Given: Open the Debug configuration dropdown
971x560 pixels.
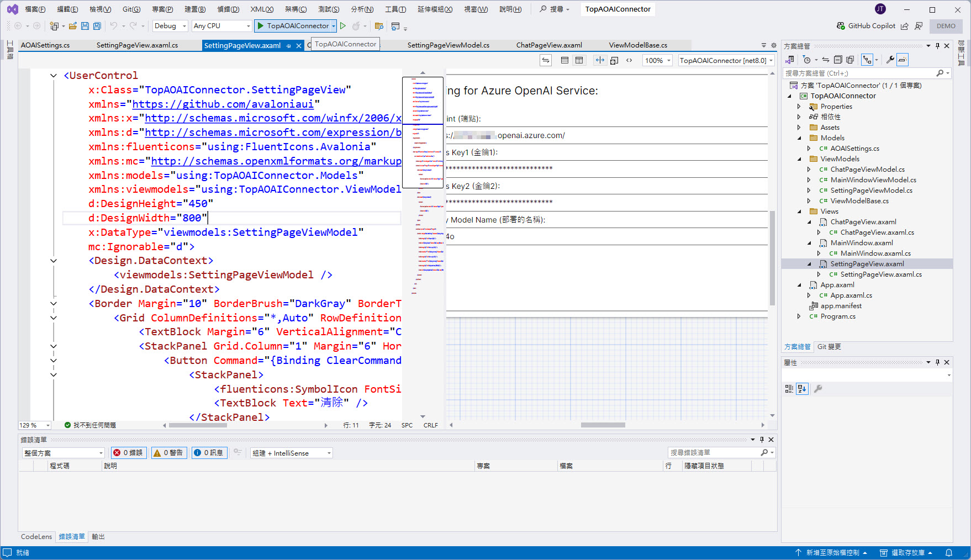Looking at the screenshot, I should pyautogui.click(x=170, y=26).
